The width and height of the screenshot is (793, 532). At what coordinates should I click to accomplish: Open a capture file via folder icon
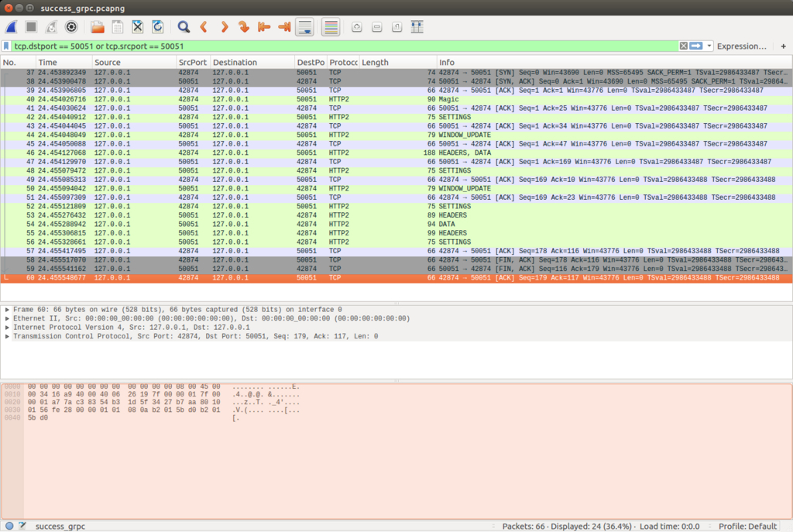pos(97,27)
